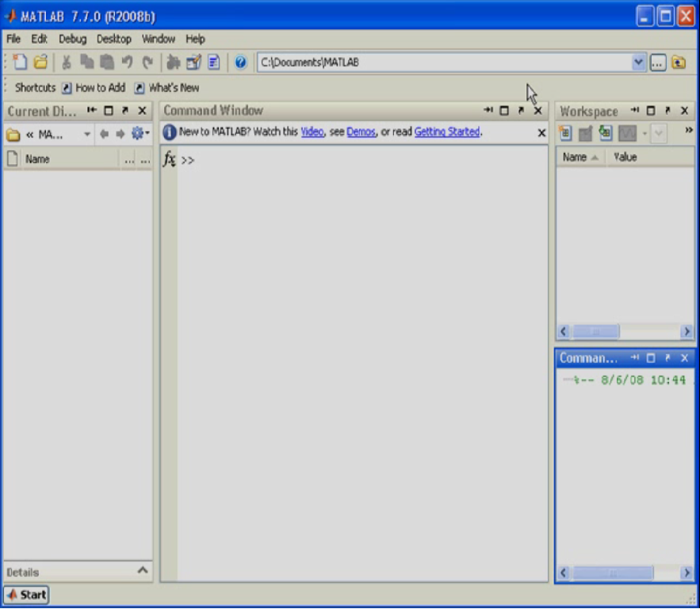This screenshot has width=700, height=609.
Task: Click the Workspace Open variable icon
Action: 585,133
